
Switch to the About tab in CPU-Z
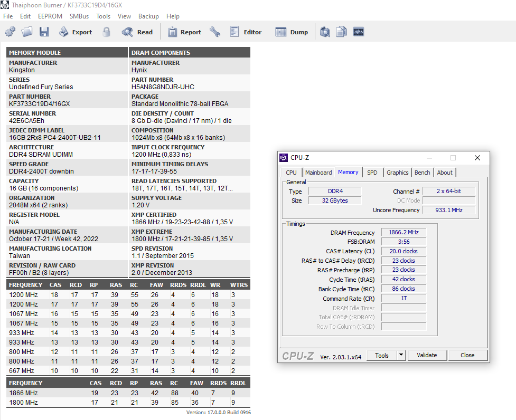pyautogui.click(x=445, y=173)
